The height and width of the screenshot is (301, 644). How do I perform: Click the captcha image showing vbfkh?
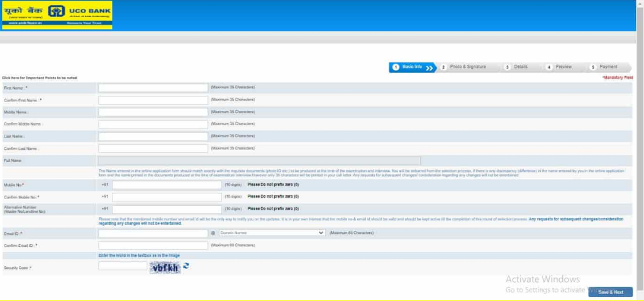pyautogui.click(x=165, y=268)
